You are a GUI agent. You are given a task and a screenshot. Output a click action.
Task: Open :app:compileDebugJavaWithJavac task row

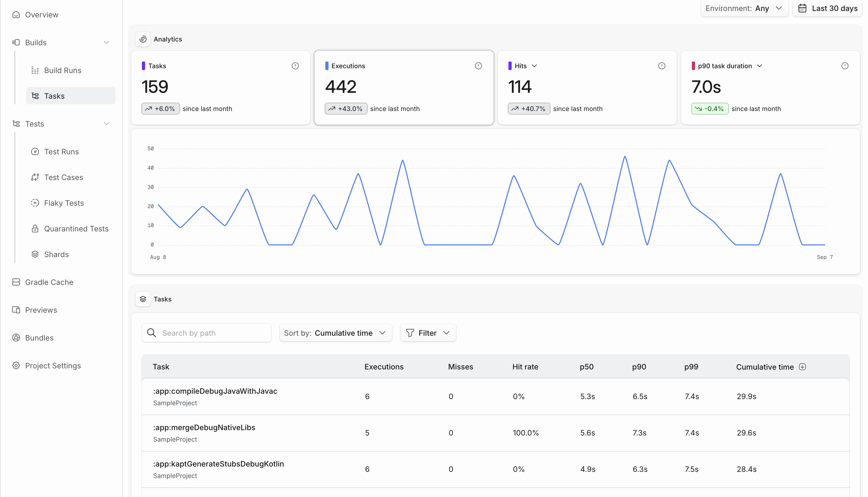(x=495, y=397)
